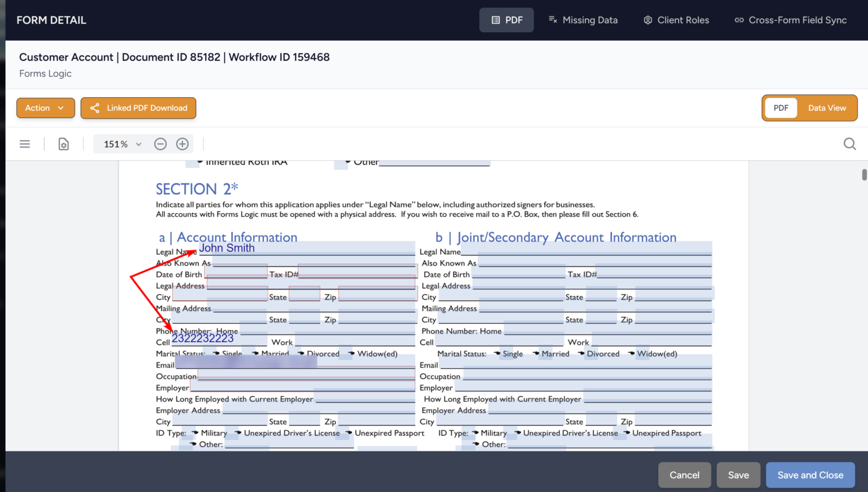Open the Client Roles tab
The width and height of the screenshot is (868, 492).
point(676,20)
